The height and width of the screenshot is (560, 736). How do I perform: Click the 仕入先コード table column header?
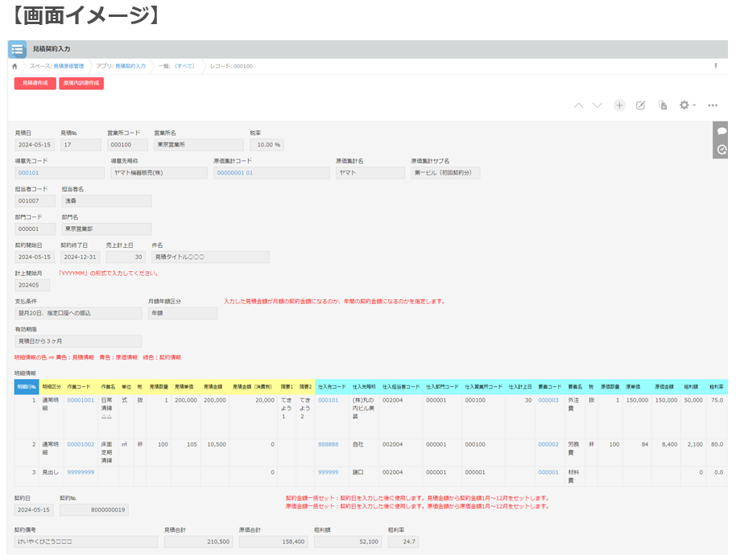point(332,387)
